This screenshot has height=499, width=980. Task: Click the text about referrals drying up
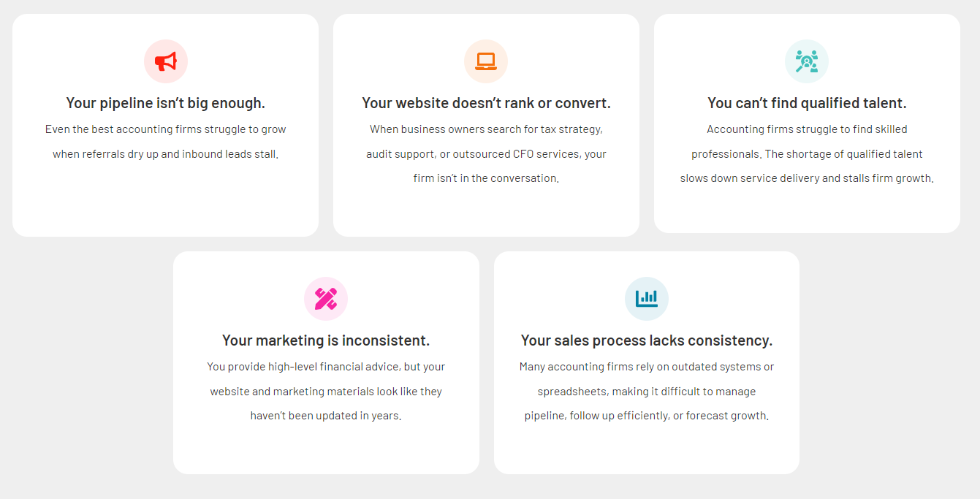(166, 154)
